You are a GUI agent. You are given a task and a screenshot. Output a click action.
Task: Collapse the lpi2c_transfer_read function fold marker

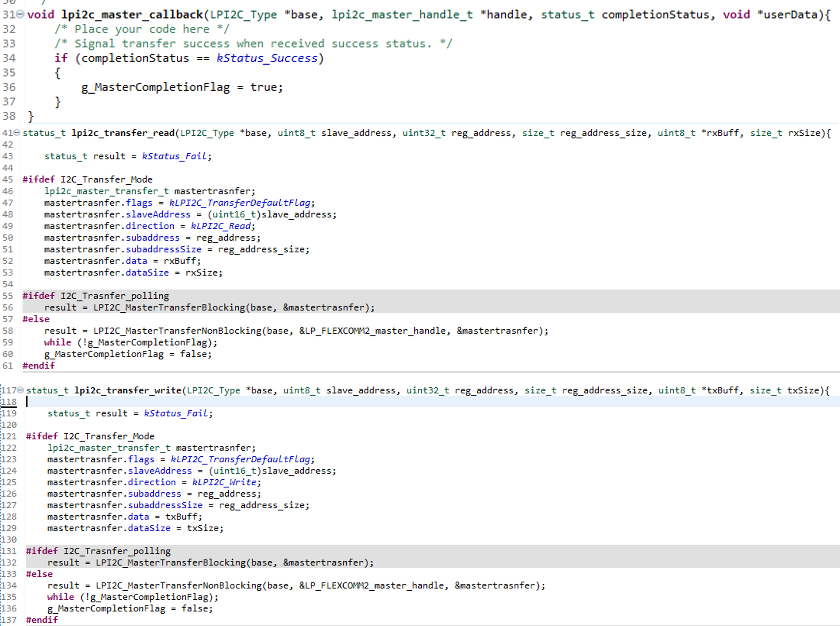click(x=16, y=132)
